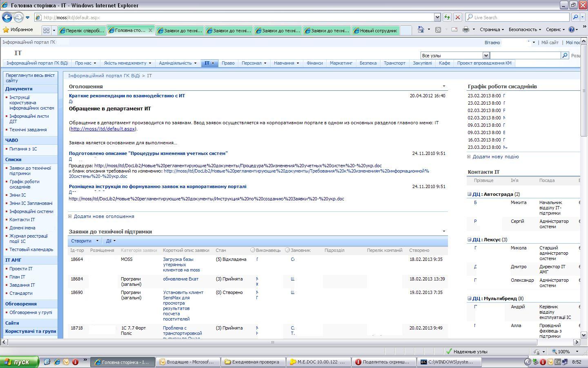Open the Дії dropdown menu
The width and height of the screenshot is (588, 368).
111,241
